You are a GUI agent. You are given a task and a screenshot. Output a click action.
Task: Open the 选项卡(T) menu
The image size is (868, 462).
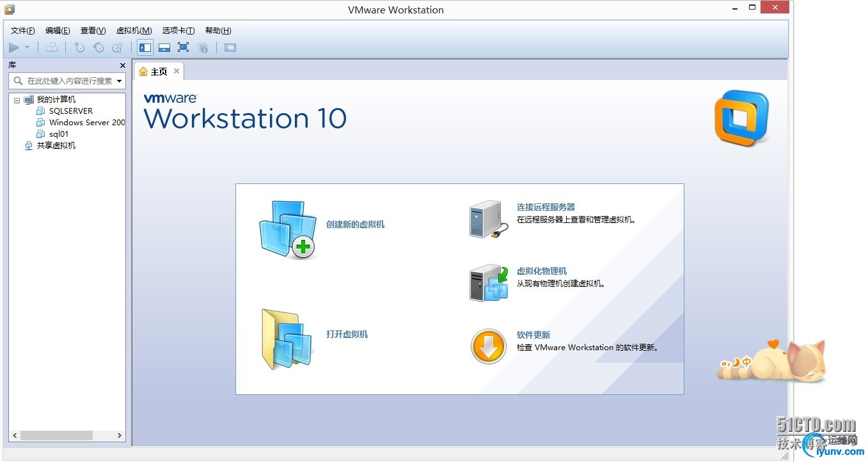point(178,31)
